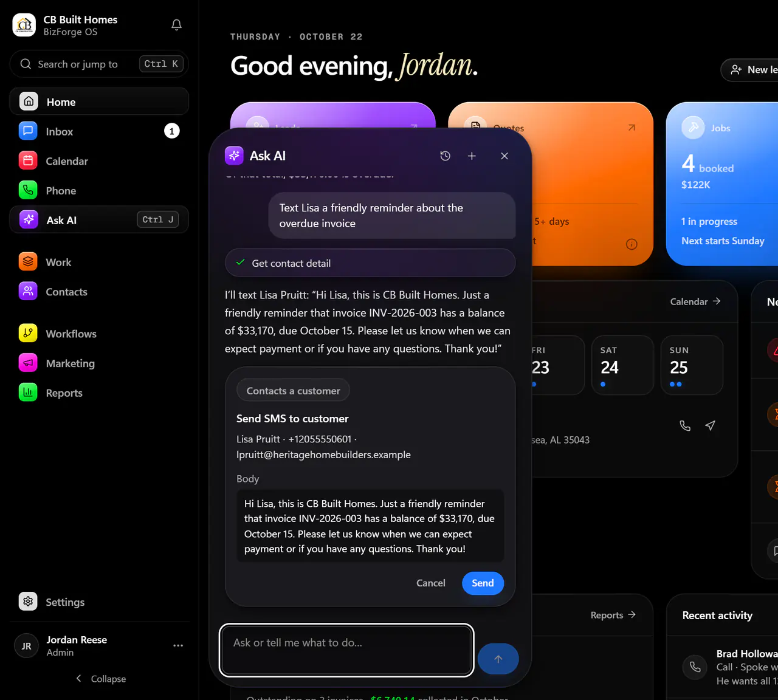Click New lead button
The height and width of the screenshot is (700, 778).
[x=749, y=70]
